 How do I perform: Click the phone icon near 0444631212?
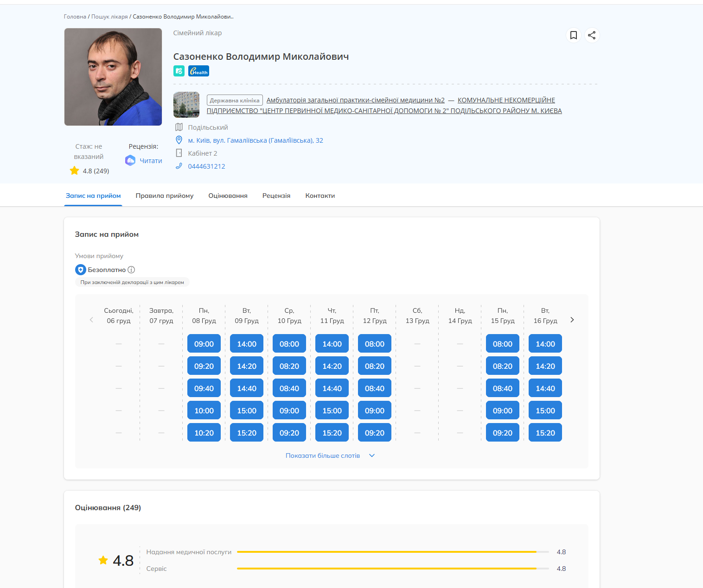[179, 166]
